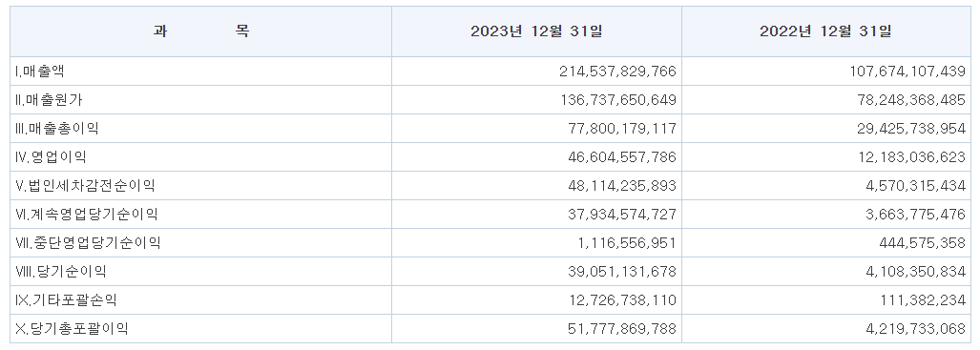Select the 과 목 column header
This screenshot has height=350, width=980.
pyautogui.click(x=200, y=31)
